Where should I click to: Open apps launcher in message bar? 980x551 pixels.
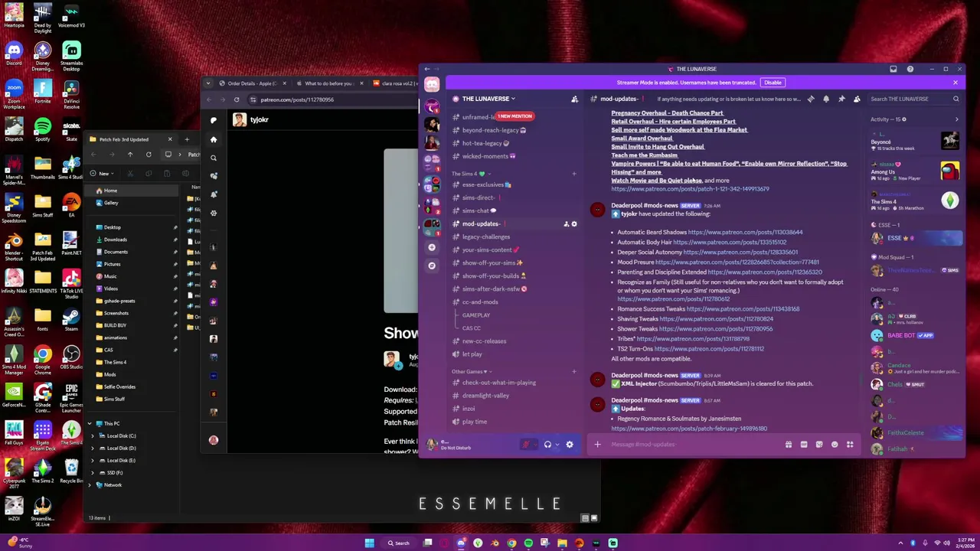tap(850, 445)
